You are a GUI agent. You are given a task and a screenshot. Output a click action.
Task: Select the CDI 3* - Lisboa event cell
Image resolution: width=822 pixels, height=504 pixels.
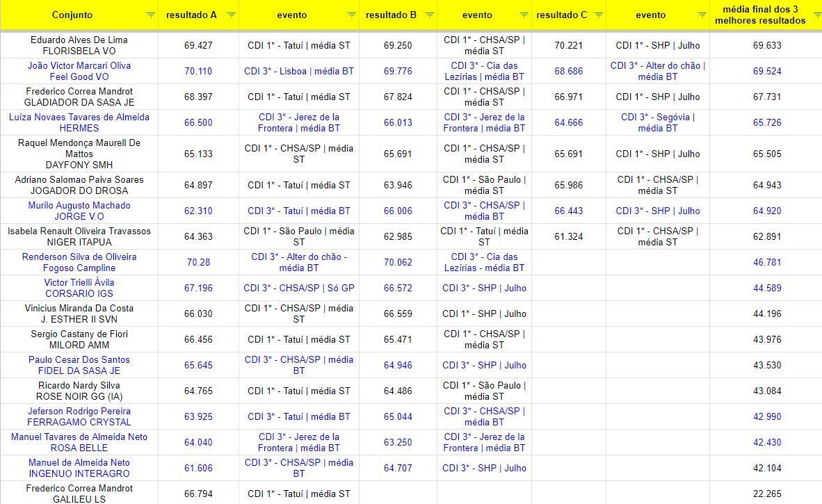point(299,71)
